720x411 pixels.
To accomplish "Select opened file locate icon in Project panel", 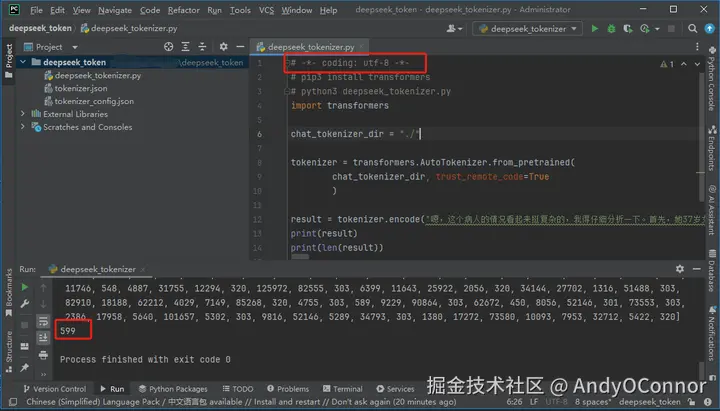I will (x=169, y=46).
